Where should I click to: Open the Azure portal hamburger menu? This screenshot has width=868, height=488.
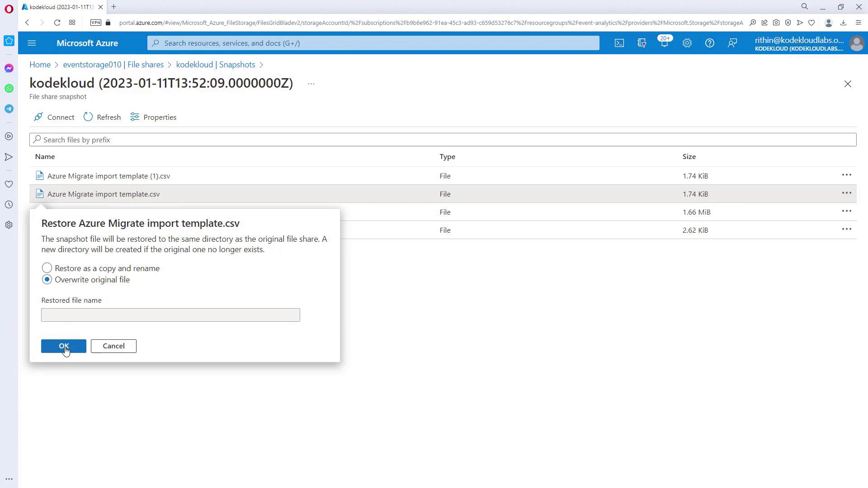click(32, 43)
